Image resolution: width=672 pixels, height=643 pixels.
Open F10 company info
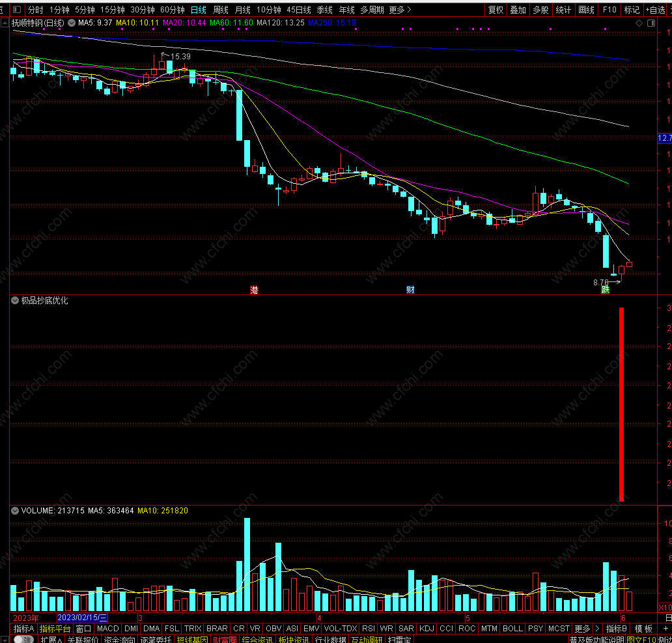609,9
